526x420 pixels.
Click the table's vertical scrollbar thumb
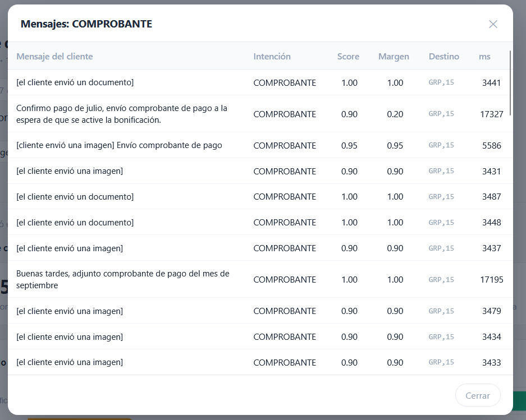[510, 83]
